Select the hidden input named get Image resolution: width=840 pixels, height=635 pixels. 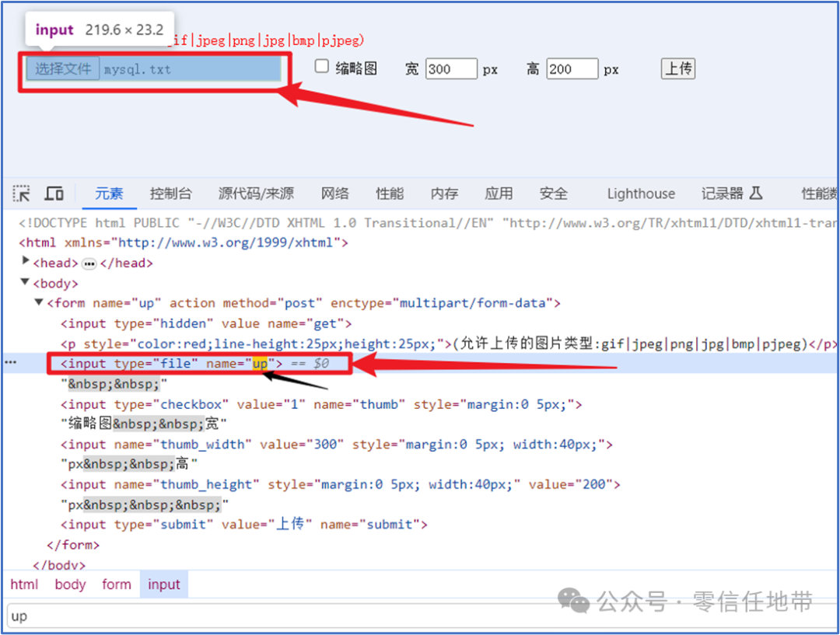click(205, 323)
